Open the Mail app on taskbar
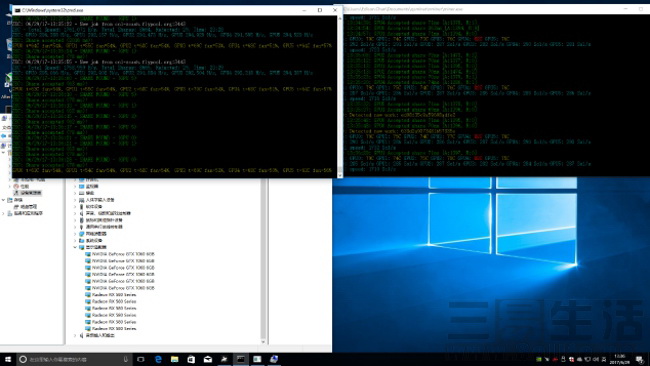Image resolution: width=650 pixels, height=366 pixels. pos(208,359)
